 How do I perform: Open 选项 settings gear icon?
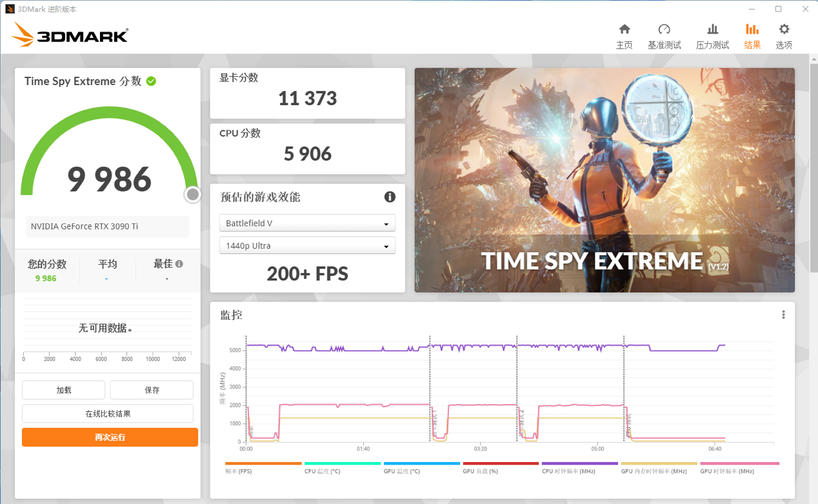pyautogui.click(x=784, y=29)
